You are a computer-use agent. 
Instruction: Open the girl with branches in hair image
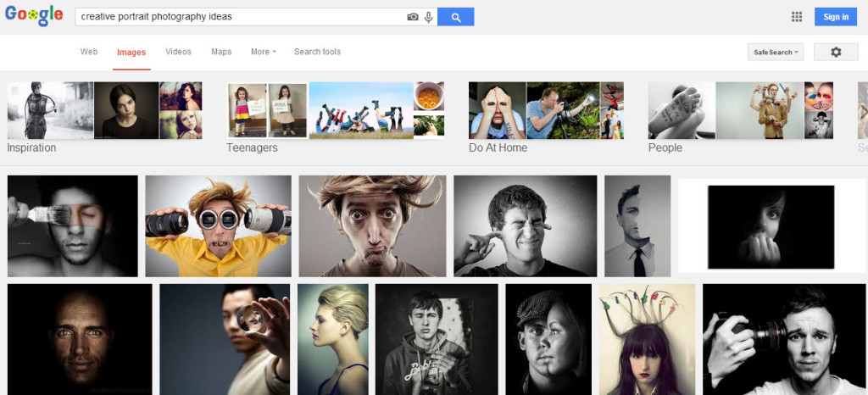tap(647, 339)
